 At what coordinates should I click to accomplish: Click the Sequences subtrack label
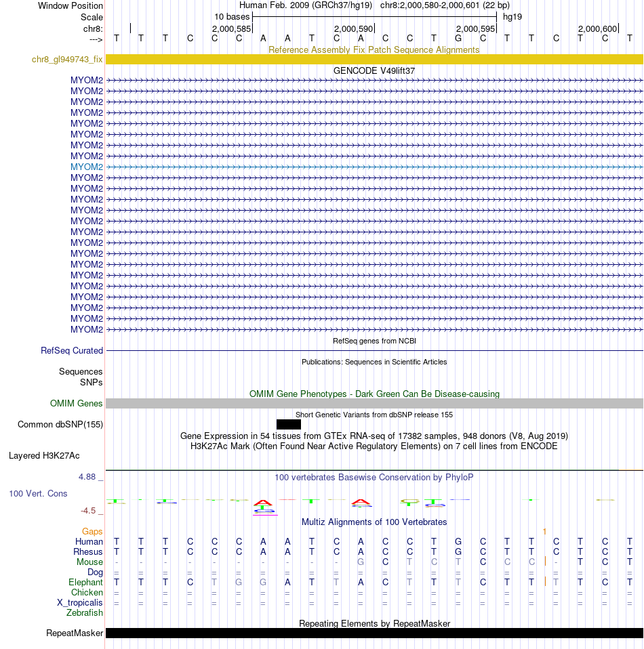point(81,372)
